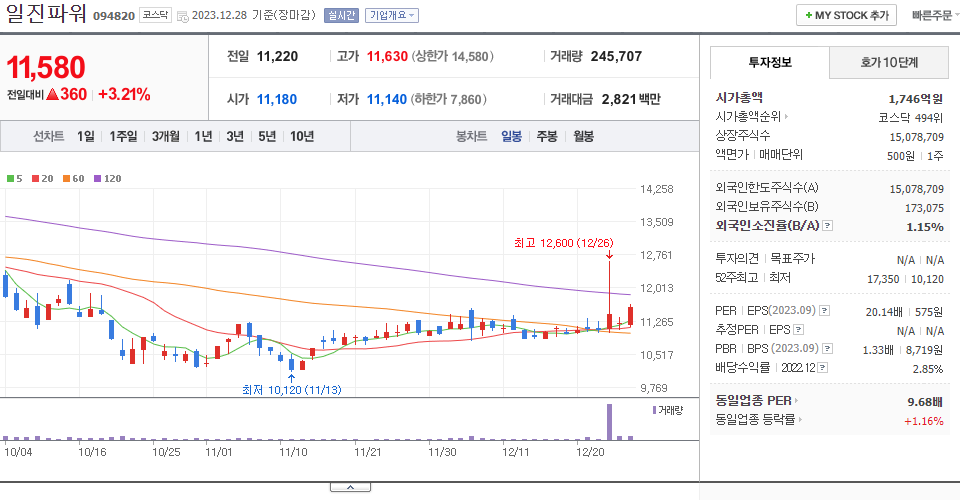
Task: Click the orange 60-day moving average legend
Action: (73, 179)
